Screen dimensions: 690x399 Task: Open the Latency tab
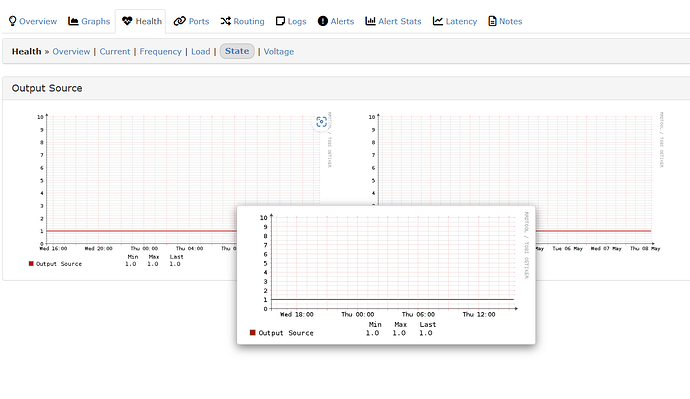click(455, 21)
